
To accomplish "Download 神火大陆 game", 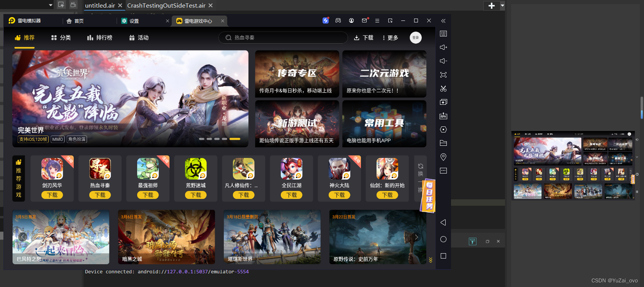I will point(339,195).
